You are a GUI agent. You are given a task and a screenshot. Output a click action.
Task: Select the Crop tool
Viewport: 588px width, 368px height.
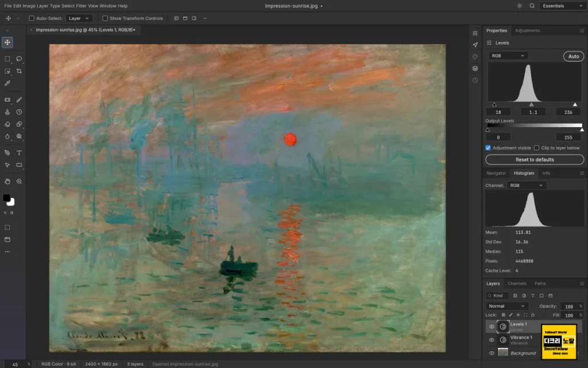pos(19,71)
